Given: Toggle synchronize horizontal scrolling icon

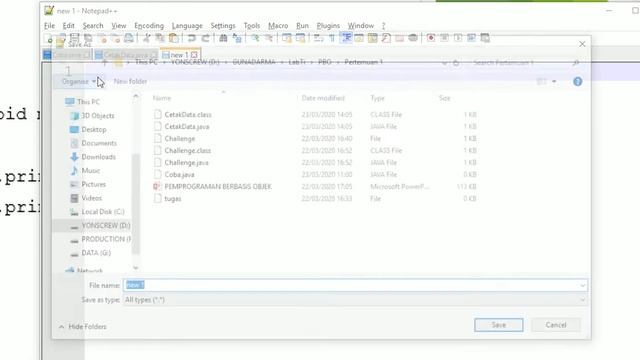Looking at the screenshot, I should click(300, 38).
